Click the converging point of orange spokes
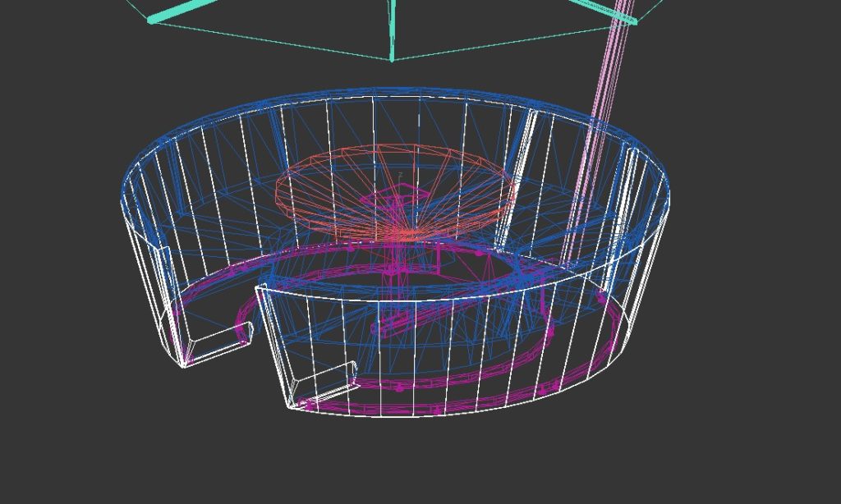Image resolution: width=841 pixels, height=504 pixels. 400,233
